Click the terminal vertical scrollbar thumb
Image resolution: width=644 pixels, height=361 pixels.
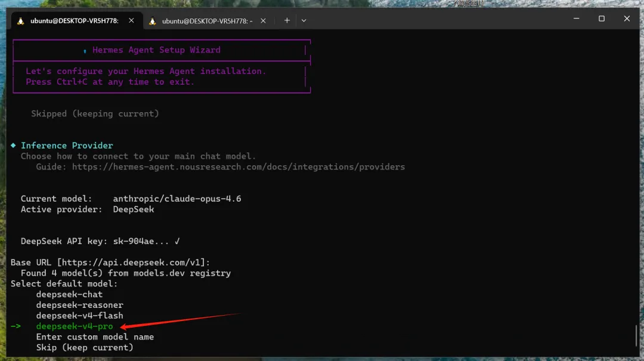coord(636,335)
